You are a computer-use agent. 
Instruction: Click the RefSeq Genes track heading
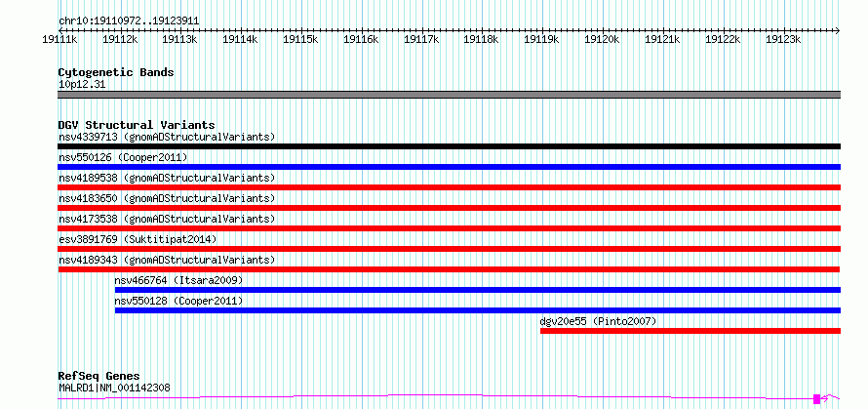point(99,377)
